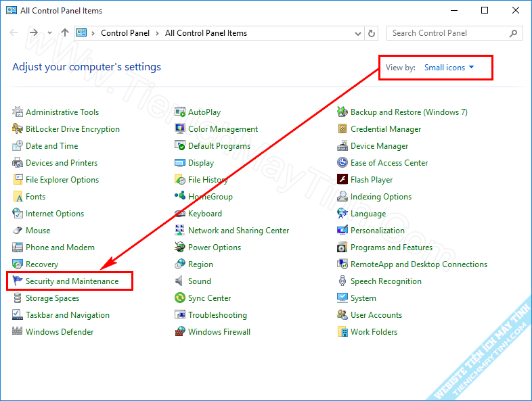Open the Keyboard link
Screen dimensions: 532x401
coord(205,214)
